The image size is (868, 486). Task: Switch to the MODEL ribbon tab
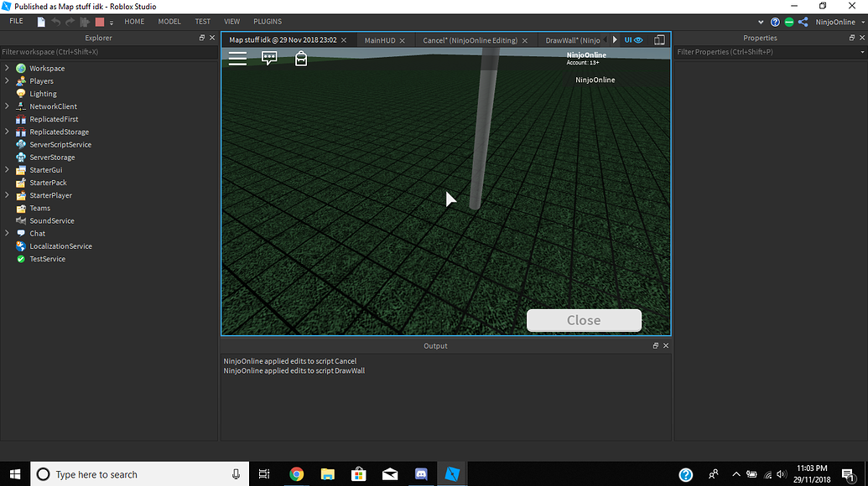point(169,22)
